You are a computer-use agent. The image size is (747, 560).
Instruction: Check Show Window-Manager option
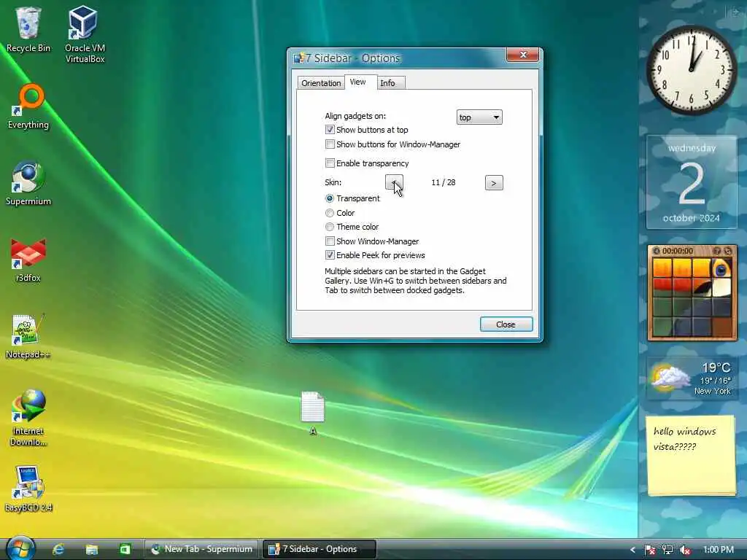point(330,241)
